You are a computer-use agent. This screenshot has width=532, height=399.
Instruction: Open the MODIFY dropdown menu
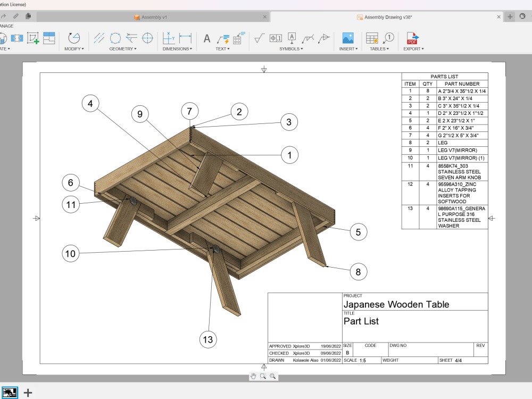tap(74, 49)
